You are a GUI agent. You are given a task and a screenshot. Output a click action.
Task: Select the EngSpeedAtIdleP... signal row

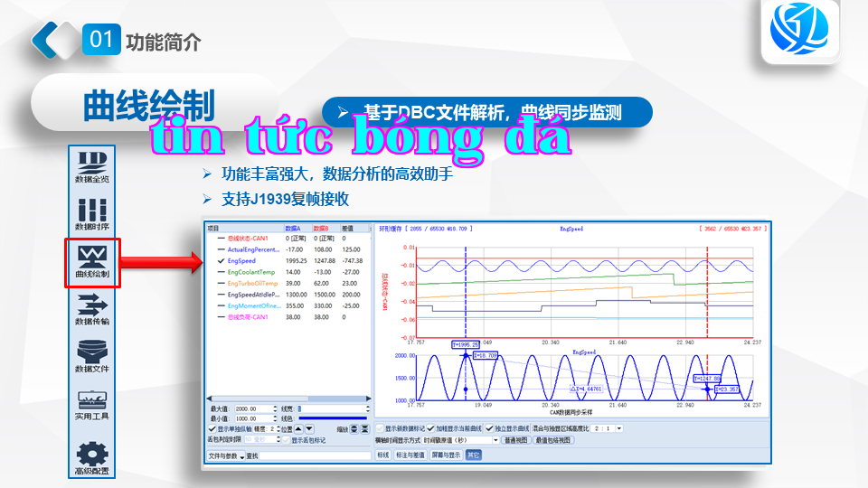point(288,295)
